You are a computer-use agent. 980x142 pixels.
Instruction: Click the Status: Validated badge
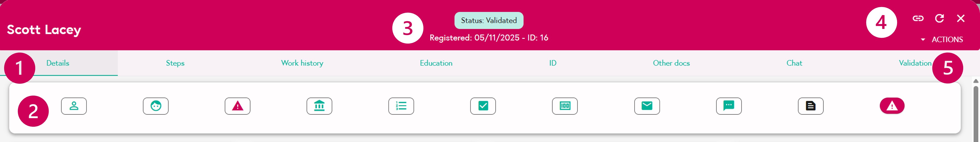pyautogui.click(x=488, y=20)
